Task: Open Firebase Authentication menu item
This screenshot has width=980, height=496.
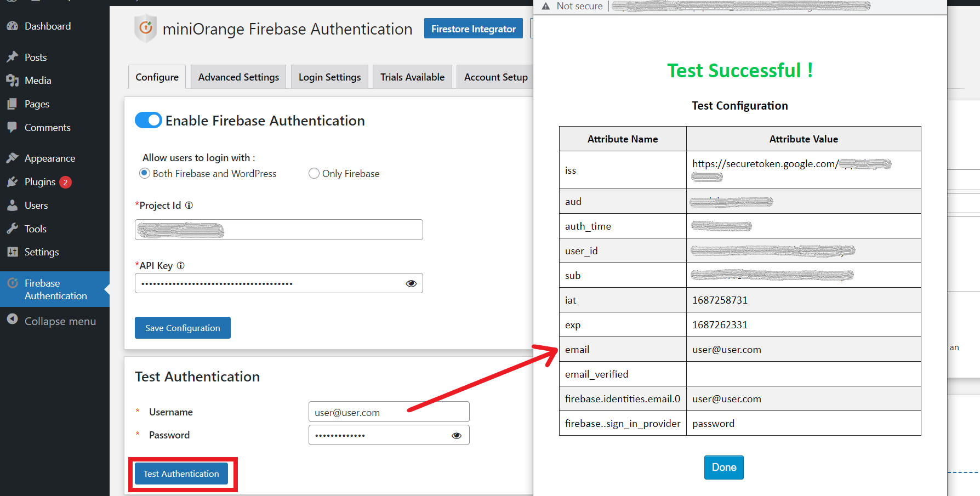Action: (56, 289)
